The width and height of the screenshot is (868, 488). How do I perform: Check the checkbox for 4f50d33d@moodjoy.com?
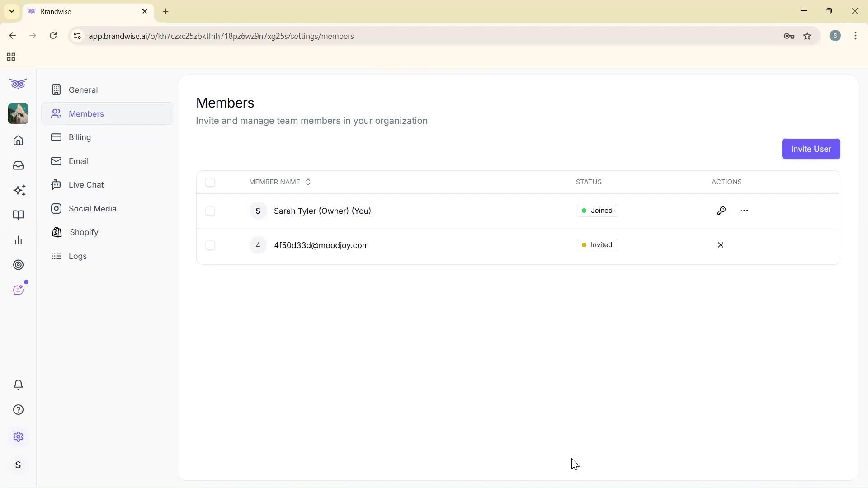[210, 245]
